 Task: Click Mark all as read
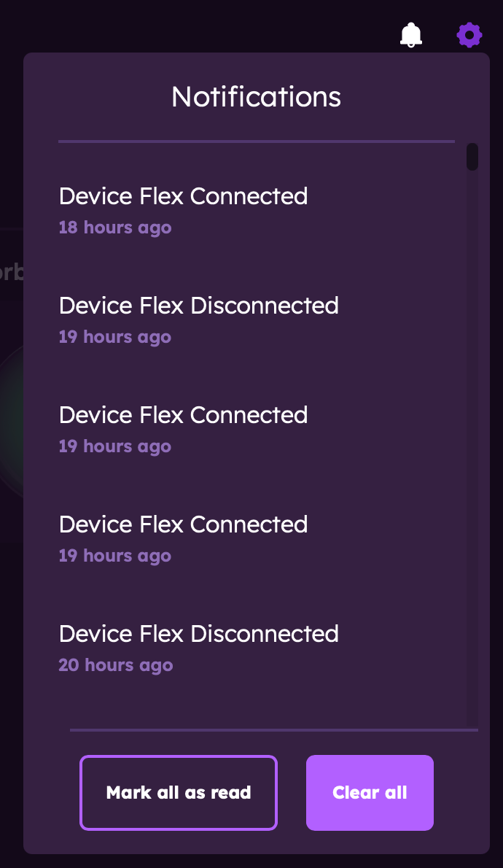tap(178, 792)
